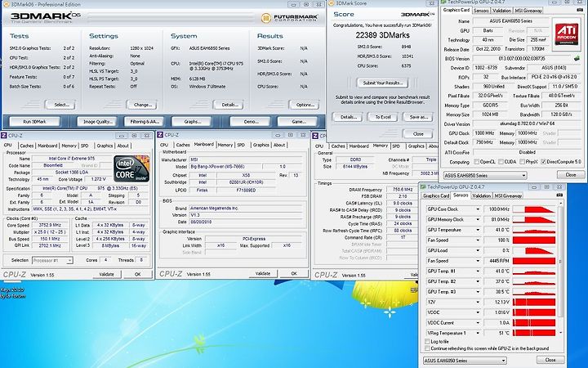Click the DRAM Frequency value in CPU-Z Memory
588x368 pixels.
pyautogui.click(x=402, y=190)
